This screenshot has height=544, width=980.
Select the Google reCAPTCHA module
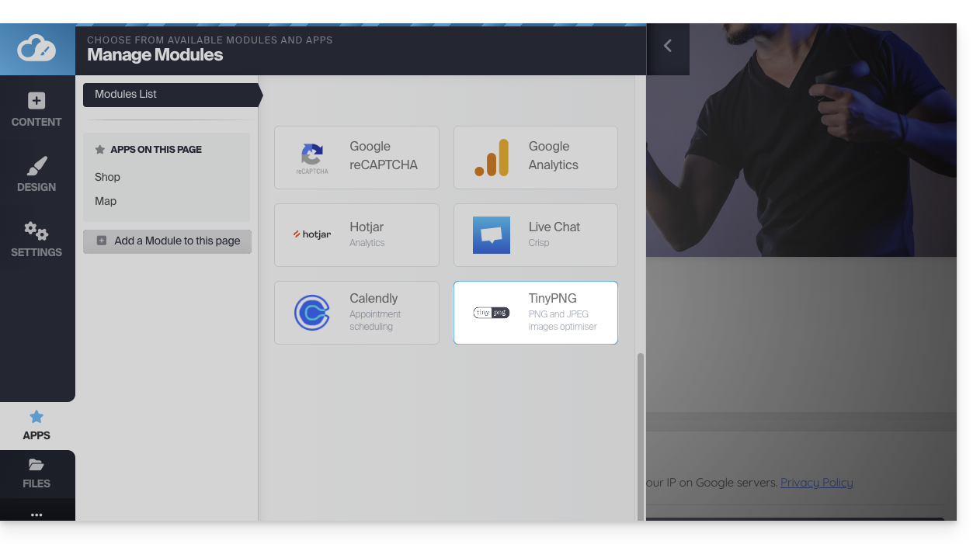(356, 158)
